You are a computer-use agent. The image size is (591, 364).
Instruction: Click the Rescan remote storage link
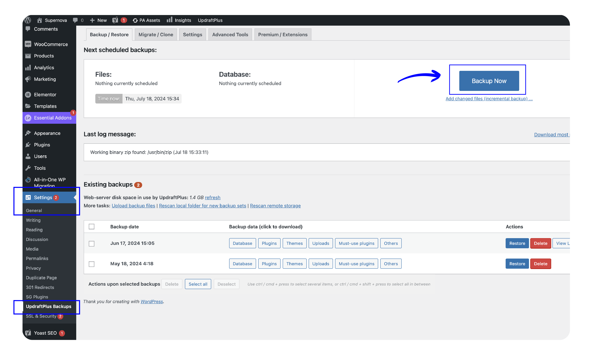[275, 206]
